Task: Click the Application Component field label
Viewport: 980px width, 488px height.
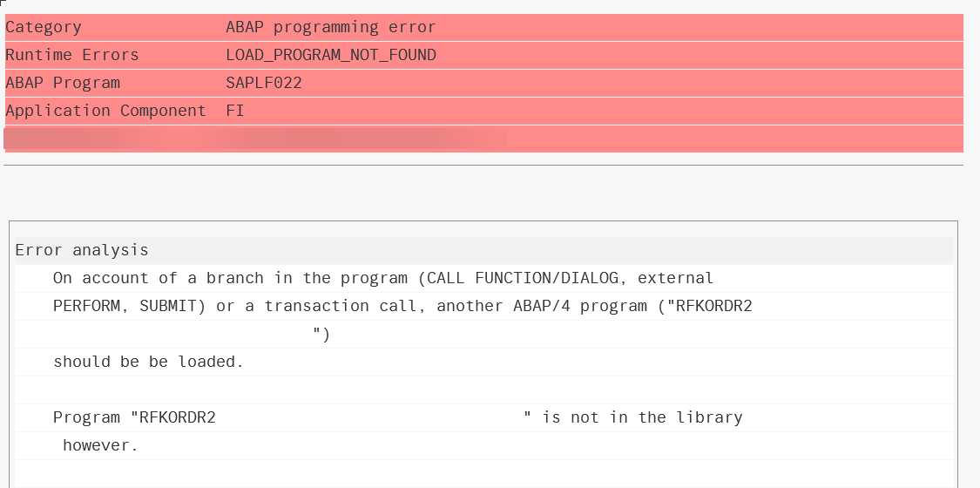Action: pyautogui.click(x=105, y=111)
